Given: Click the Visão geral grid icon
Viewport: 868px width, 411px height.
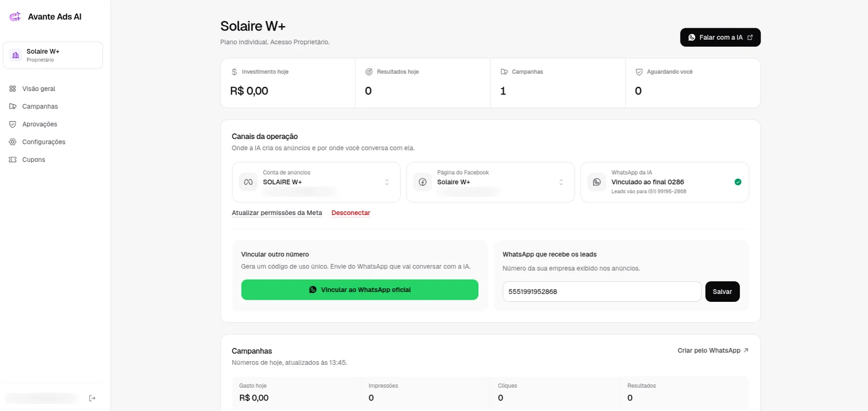Looking at the screenshot, I should pos(12,88).
